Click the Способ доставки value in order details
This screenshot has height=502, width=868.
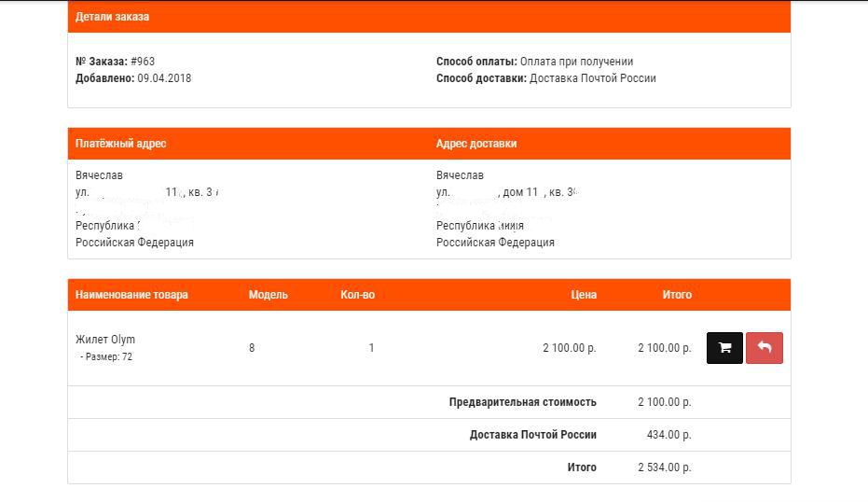[592, 78]
